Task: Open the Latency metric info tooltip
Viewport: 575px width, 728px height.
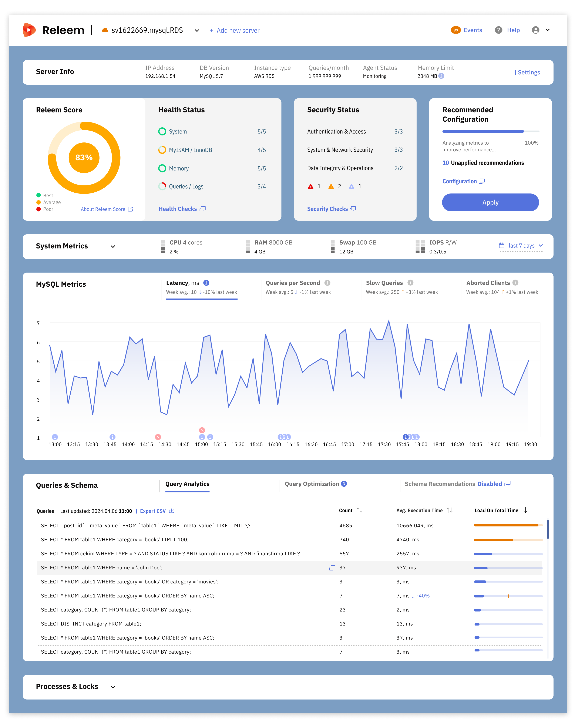Action: coord(206,283)
